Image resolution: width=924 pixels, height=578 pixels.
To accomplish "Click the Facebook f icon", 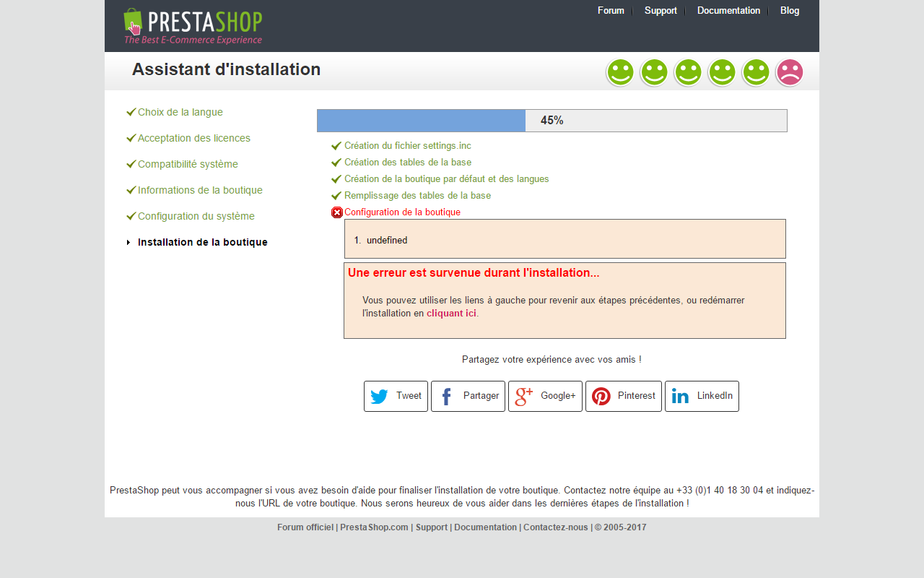I will click(x=446, y=397).
